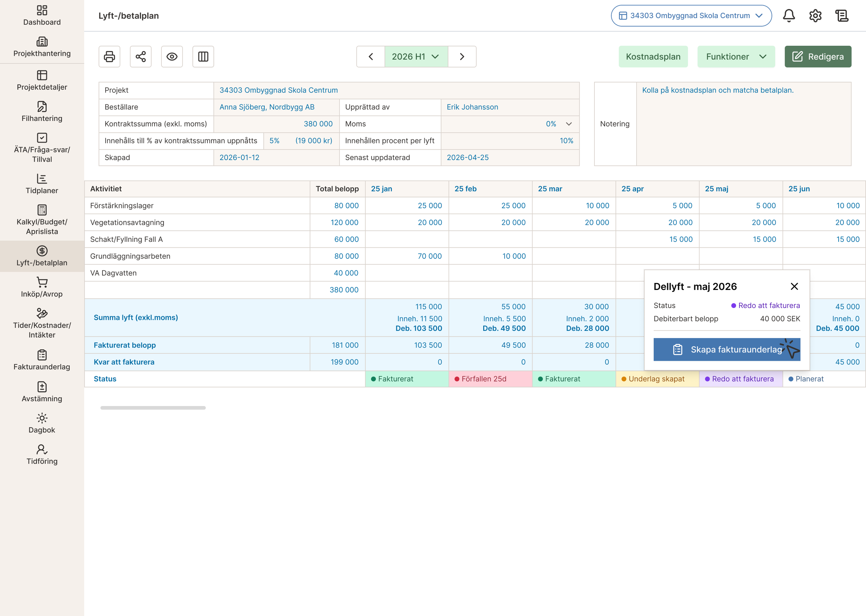Click the Kostnadsplan button

[x=653, y=56]
